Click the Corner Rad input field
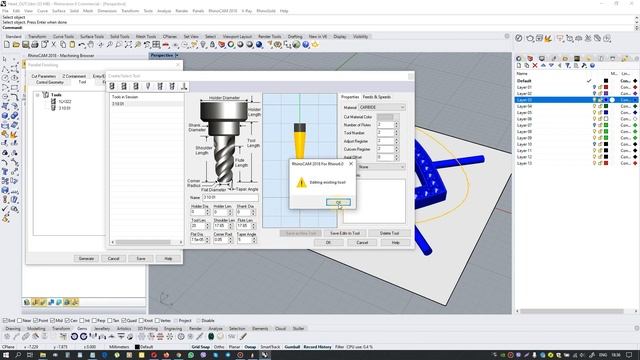This screenshot has height=360, width=640. tap(221, 240)
